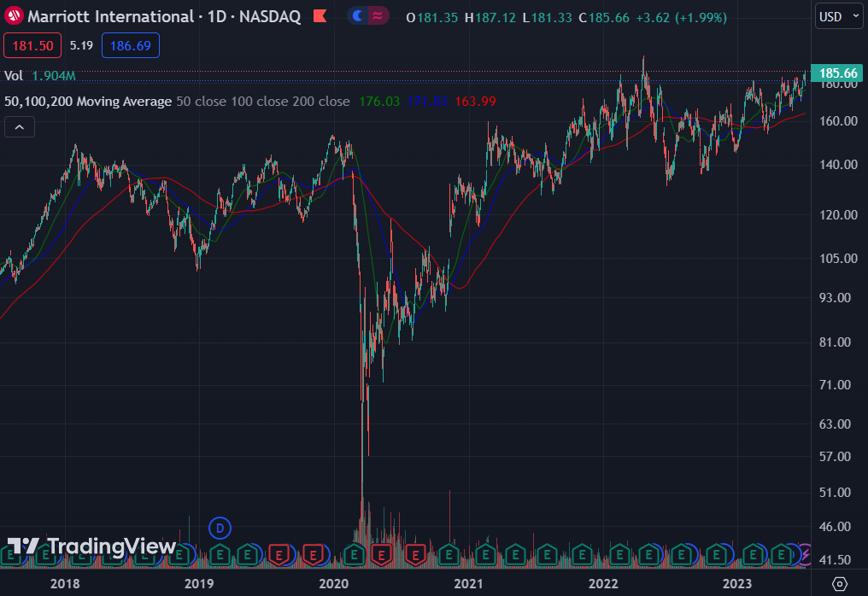
Task: Click the 63.00 price axis label
Action: tap(835, 424)
